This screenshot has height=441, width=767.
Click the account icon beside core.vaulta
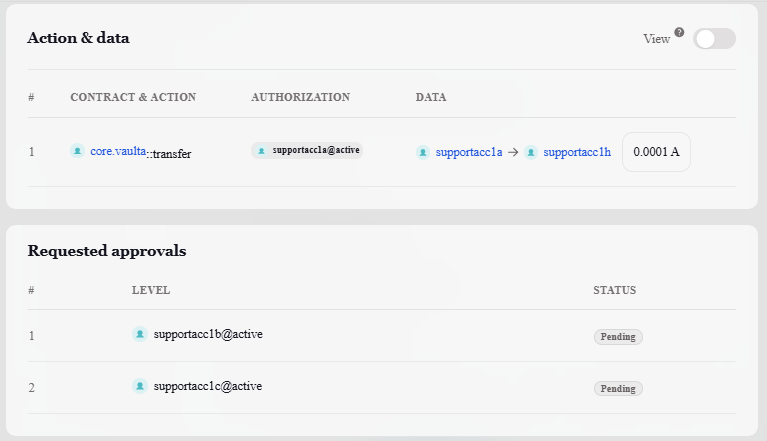[77, 151]
